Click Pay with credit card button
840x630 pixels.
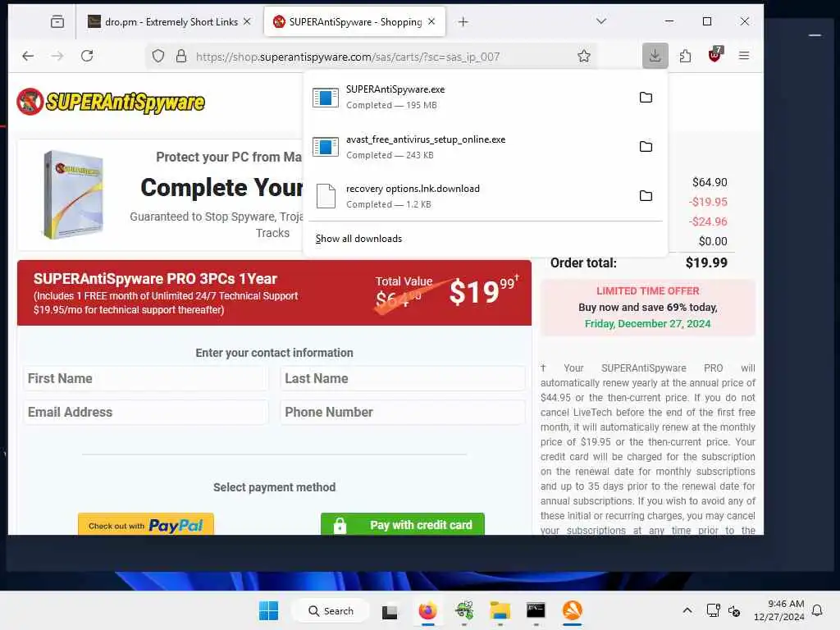pos(402,524)
